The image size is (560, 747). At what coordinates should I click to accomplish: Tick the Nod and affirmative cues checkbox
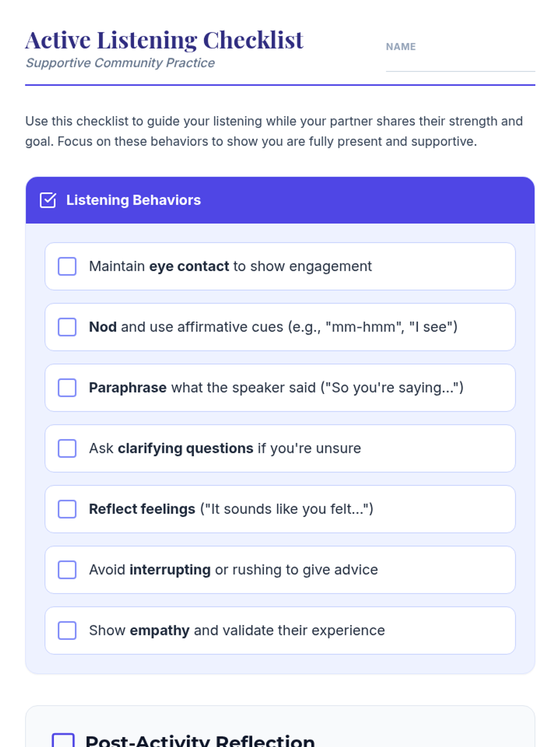click(67, 327)
